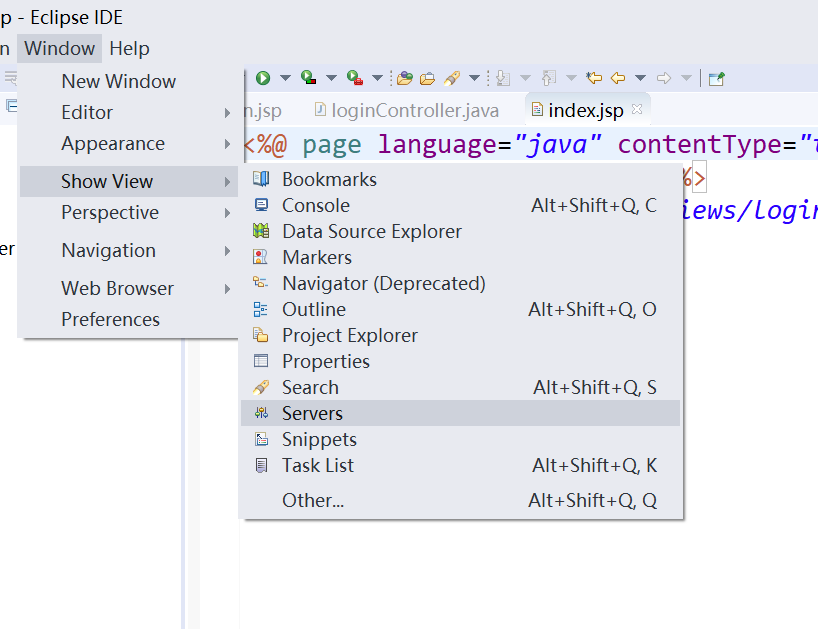Screen dimensions: 818x629
Task: Click the Open Task folder icon
Action: click(427, 78)
